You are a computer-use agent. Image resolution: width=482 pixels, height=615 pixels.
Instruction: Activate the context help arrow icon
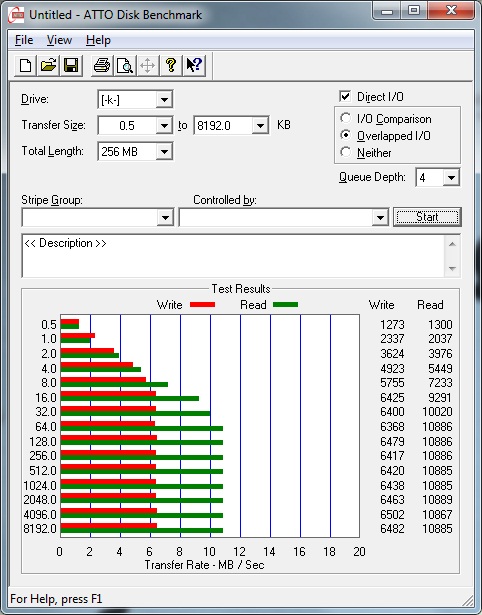[x=194, y=65]
